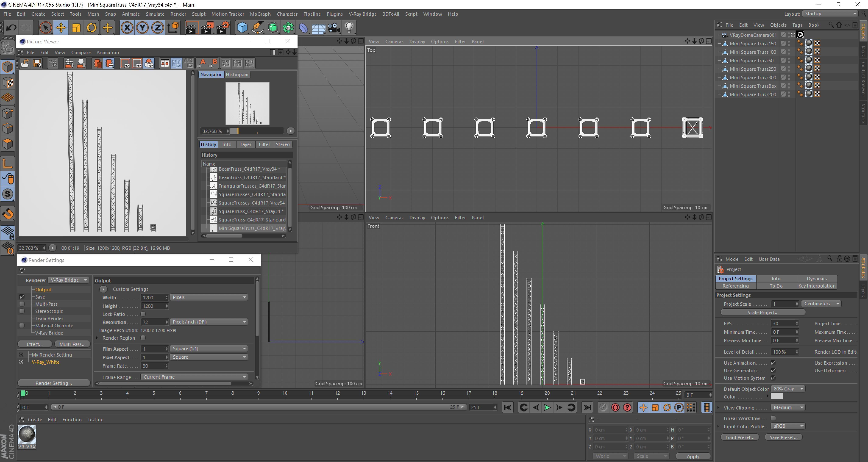Toggle the Multi-Pass checkbox
The width and height of the screenshot is (868, 462).
tap(22, 304)
